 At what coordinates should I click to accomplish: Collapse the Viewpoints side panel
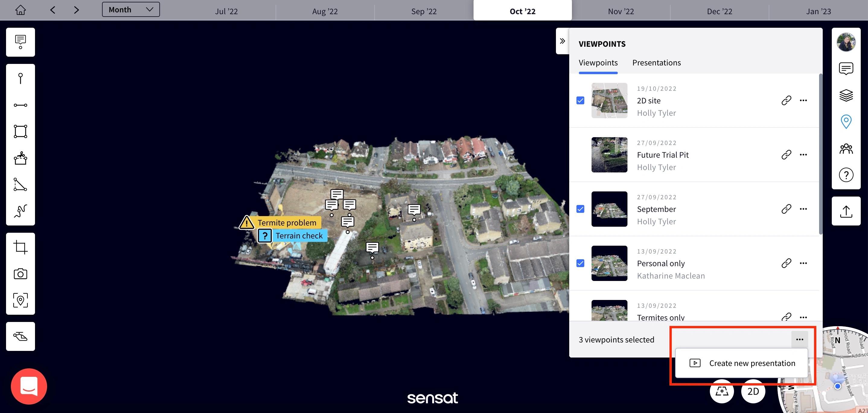(562, 41)
